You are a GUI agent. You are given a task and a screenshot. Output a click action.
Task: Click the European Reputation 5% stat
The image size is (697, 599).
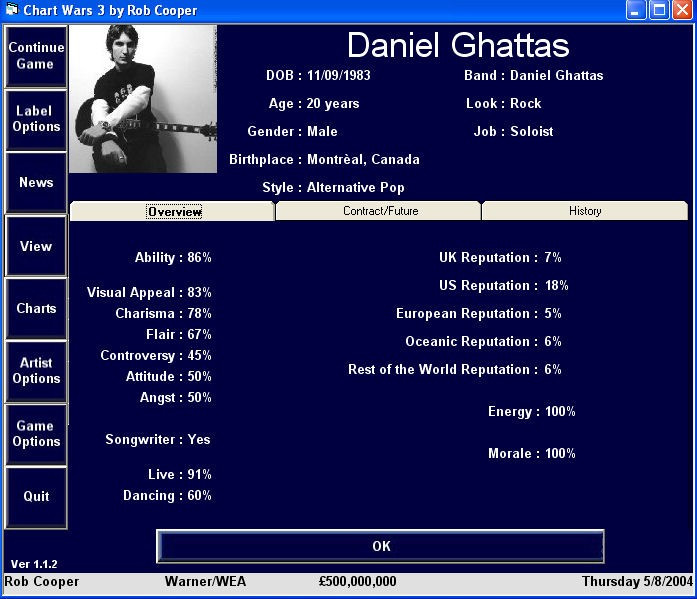(479, 314)
